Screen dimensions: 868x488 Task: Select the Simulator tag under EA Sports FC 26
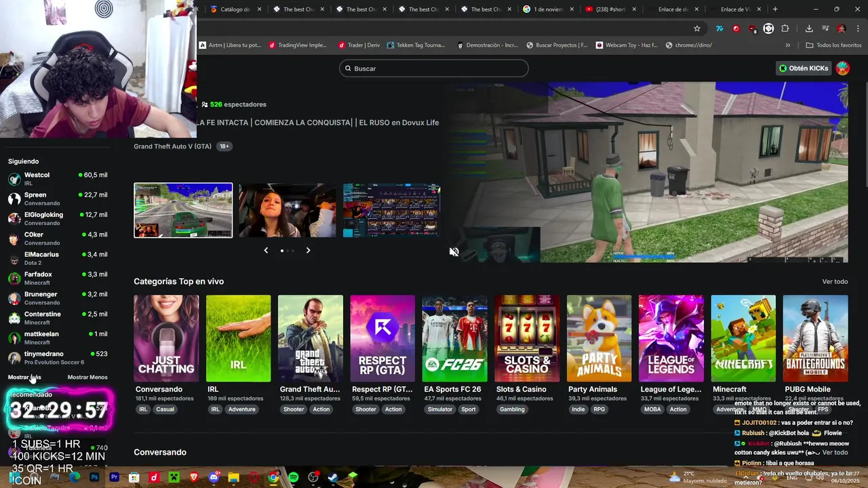coord(439,409)
